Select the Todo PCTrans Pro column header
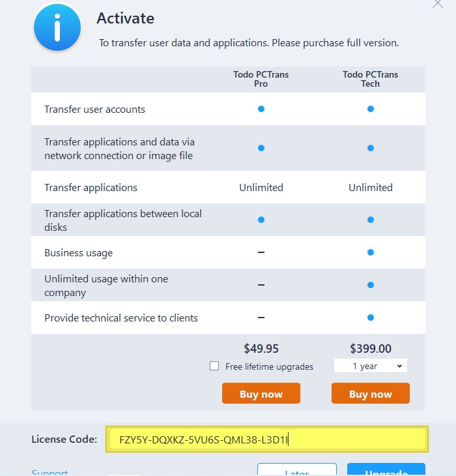 coord(261,79)
